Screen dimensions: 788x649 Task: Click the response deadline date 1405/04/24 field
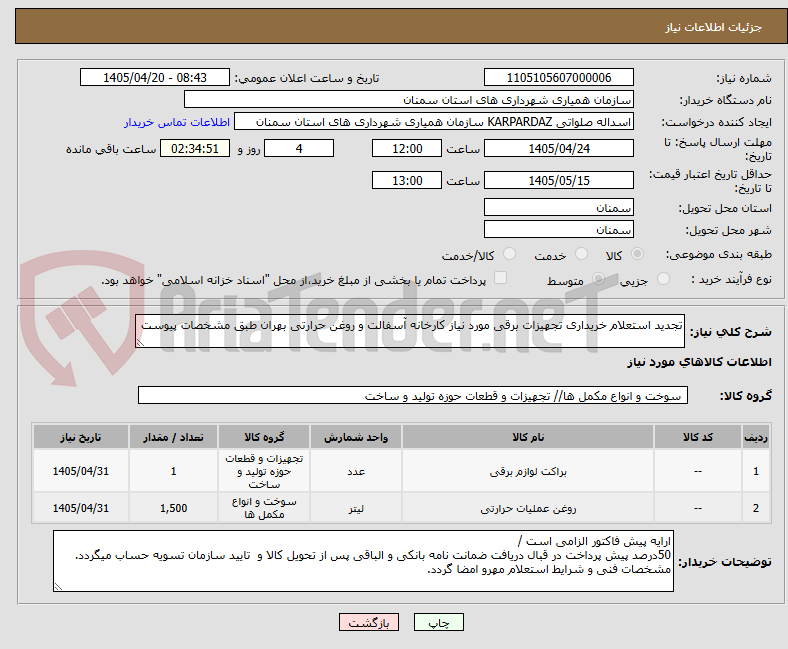click(558, 148)
